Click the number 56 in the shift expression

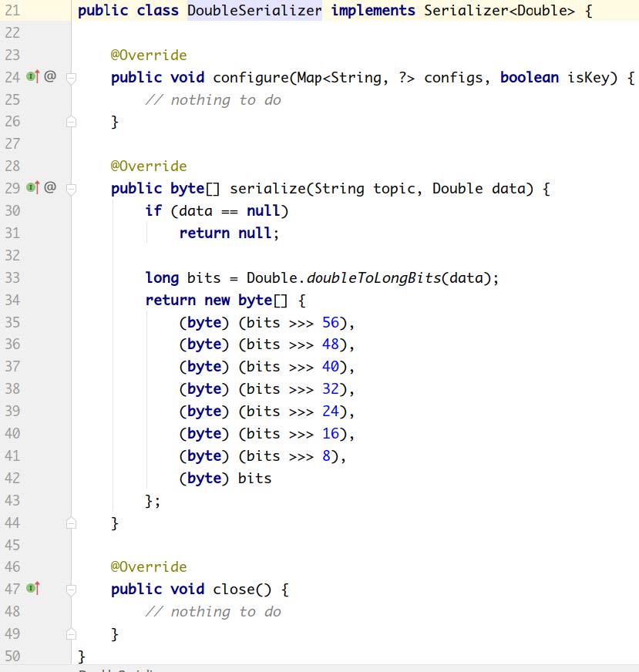331,322
